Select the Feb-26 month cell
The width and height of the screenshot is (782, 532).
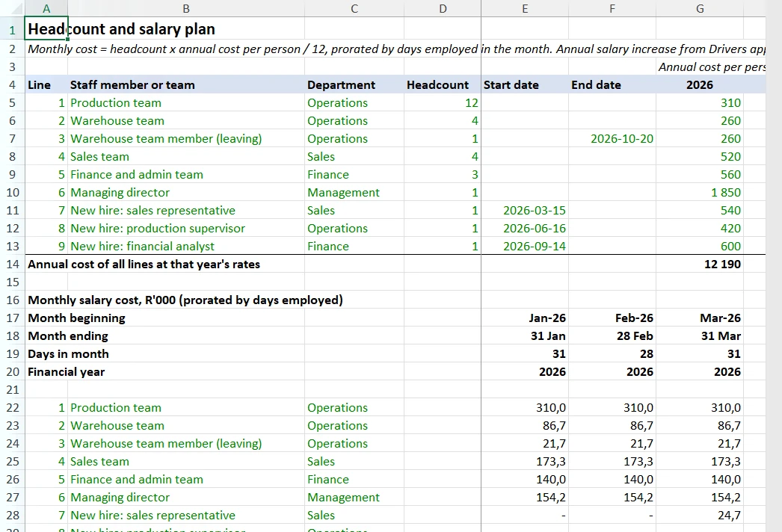pyautogui.click(x=612, y=318)
